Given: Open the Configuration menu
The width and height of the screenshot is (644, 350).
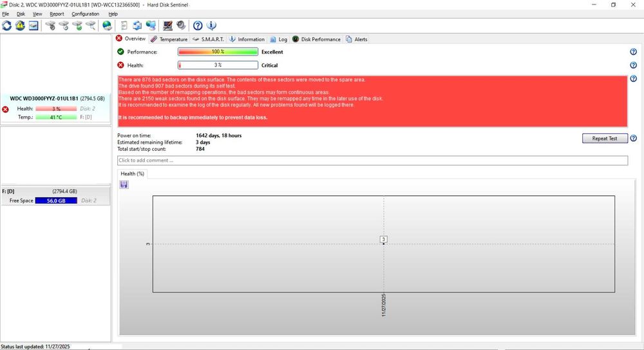Looking at the screenshot, I should coord(86,14).
